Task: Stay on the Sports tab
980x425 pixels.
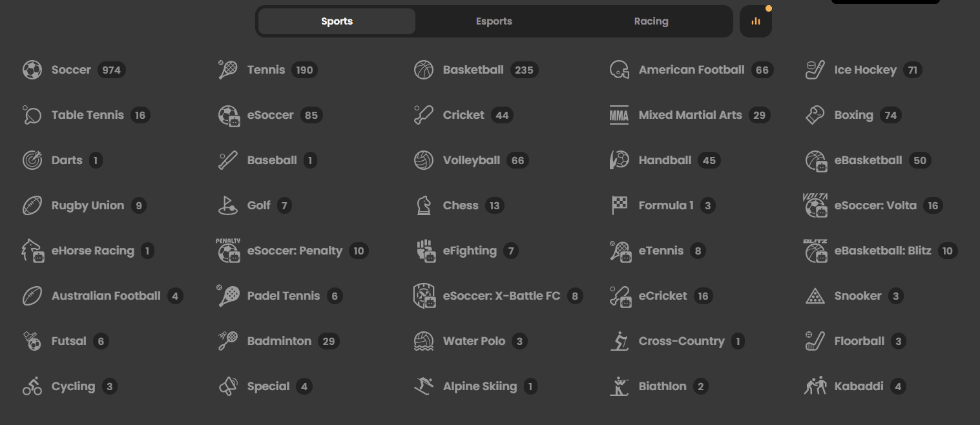Action: (x=337, y=21)
